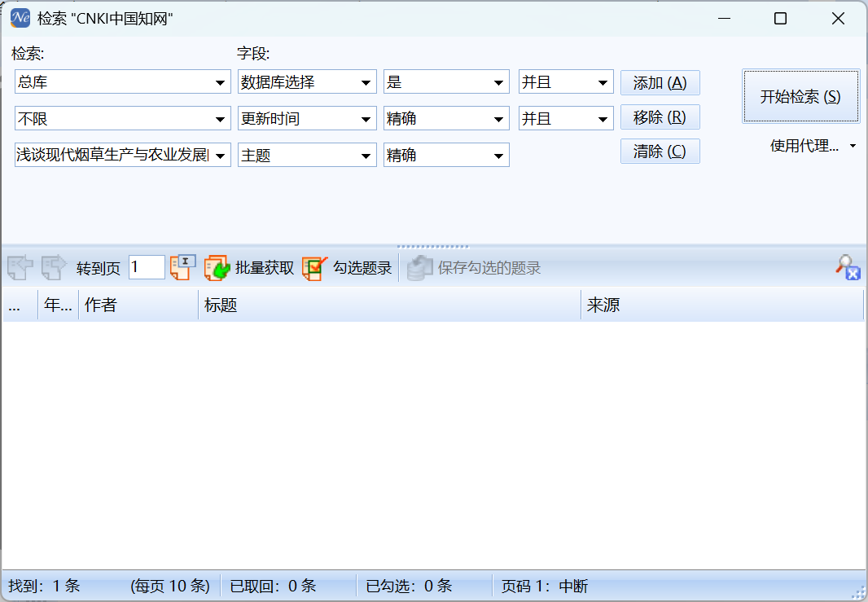Click 页码 1: 中断 status text
Image resolution: width=868 pixels, height=602 pixels.
click(x=545, y=586)
